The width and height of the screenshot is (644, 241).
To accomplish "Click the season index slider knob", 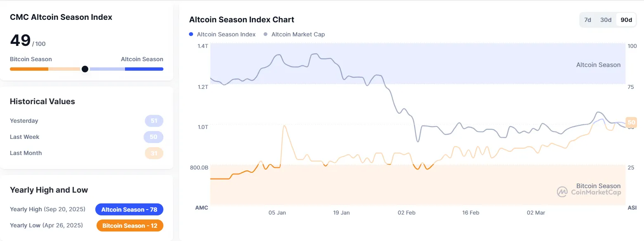I will (85, 69).
